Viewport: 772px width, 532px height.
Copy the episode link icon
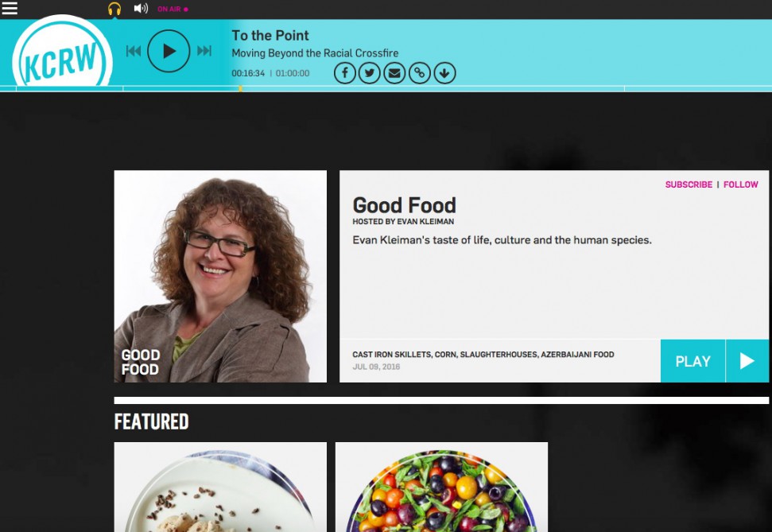click(420, 73)
